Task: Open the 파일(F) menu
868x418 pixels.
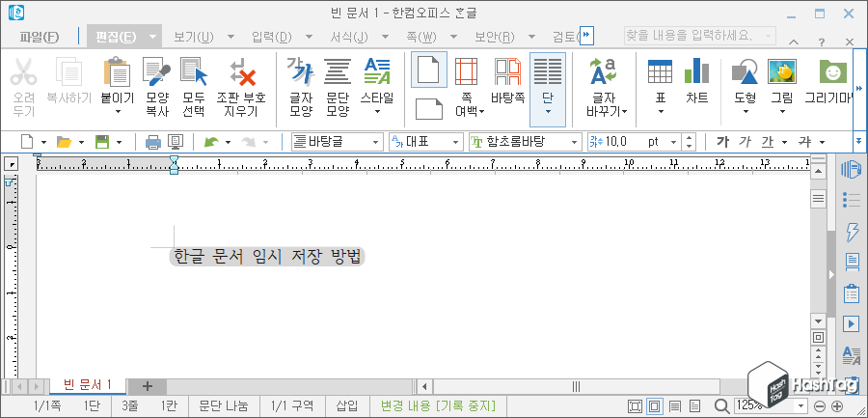Action: click(39, 37)
